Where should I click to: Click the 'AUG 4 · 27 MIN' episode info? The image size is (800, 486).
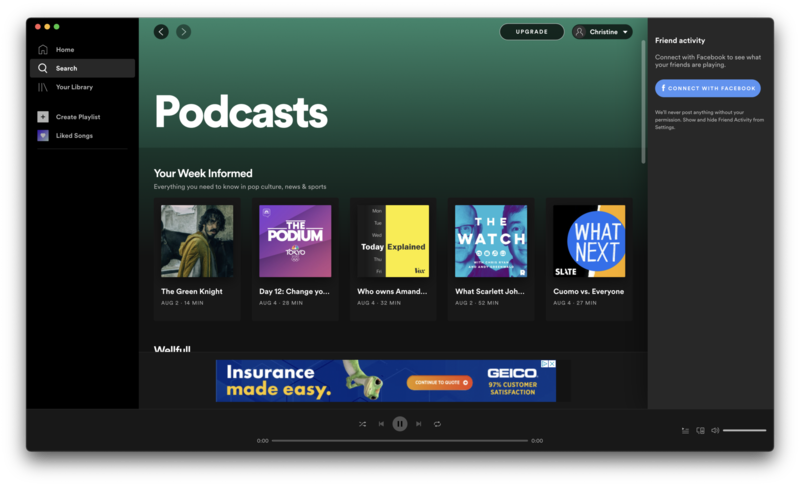point(575,303)
